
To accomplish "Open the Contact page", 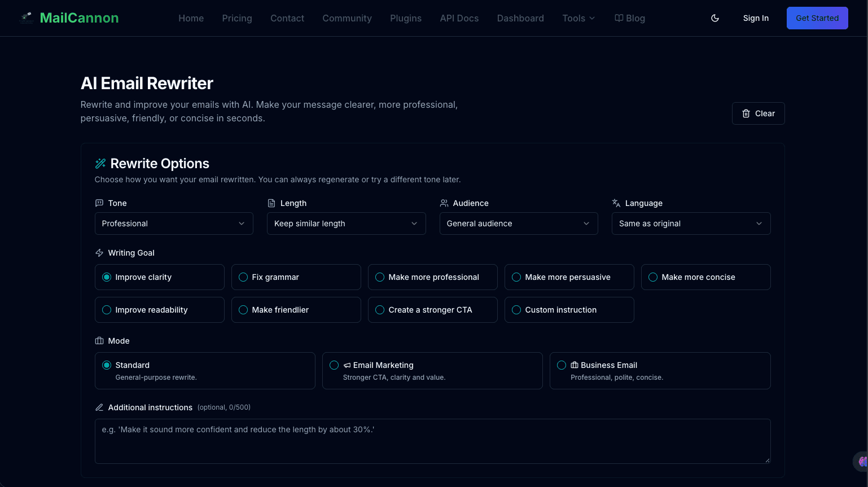I will [x=287, y=18].
